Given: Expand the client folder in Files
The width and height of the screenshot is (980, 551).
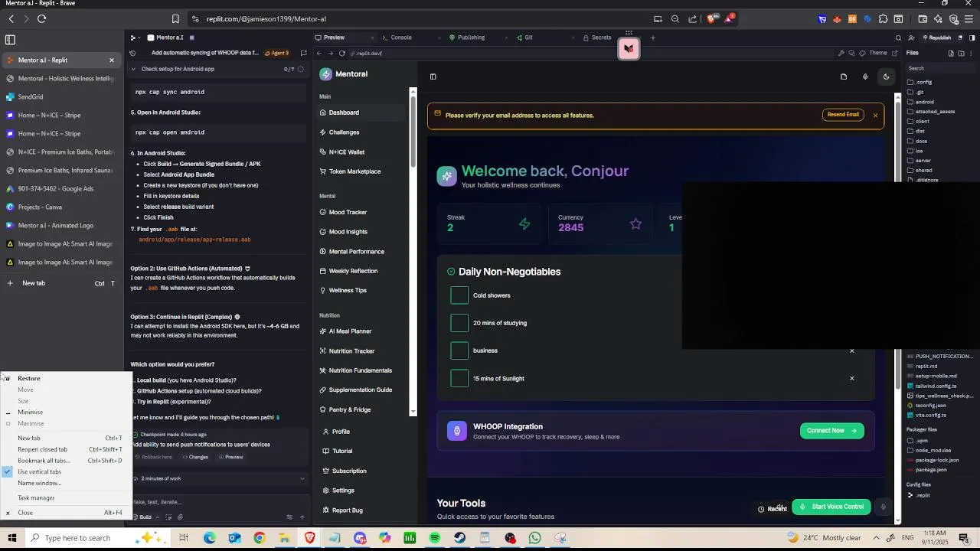Looking at the screenshot, I should pyautogui.click(x=922, y=121).
